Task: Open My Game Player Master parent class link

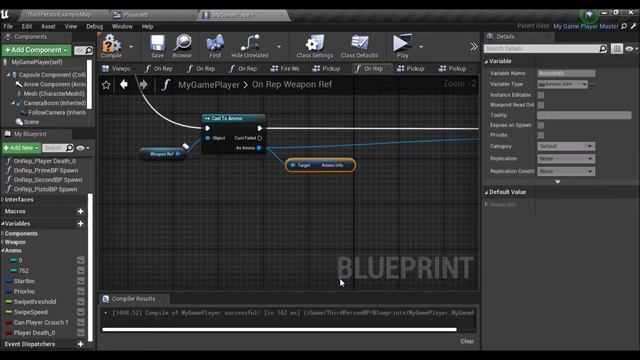Action: point(586,26)
